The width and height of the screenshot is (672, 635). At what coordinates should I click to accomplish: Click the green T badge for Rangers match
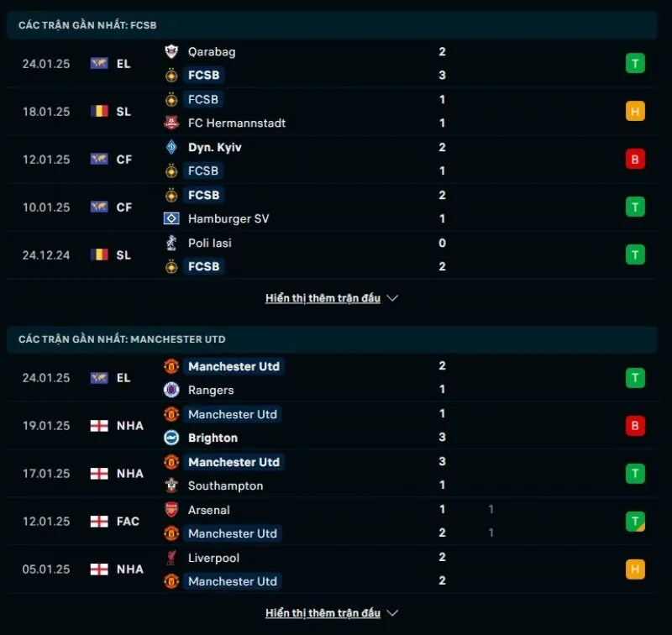click(635, 378)
